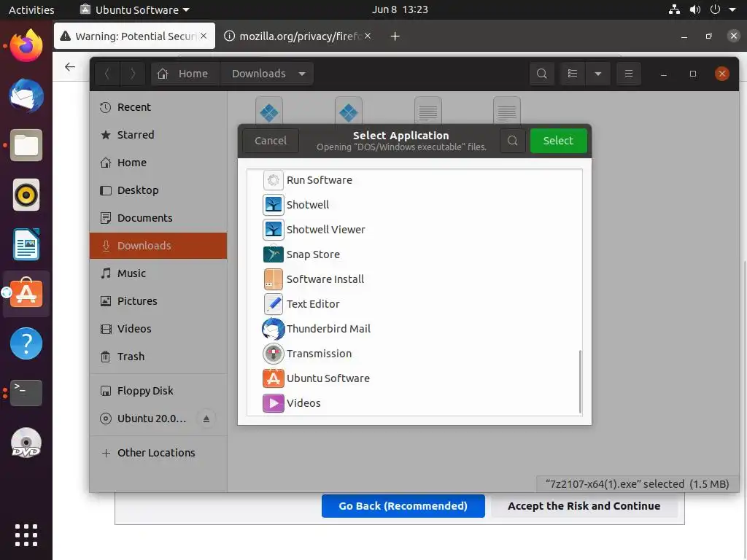The height and width of the screenshot is (560, 747).
Task: Open Files hamburger menu
Action: coord(628,74)
